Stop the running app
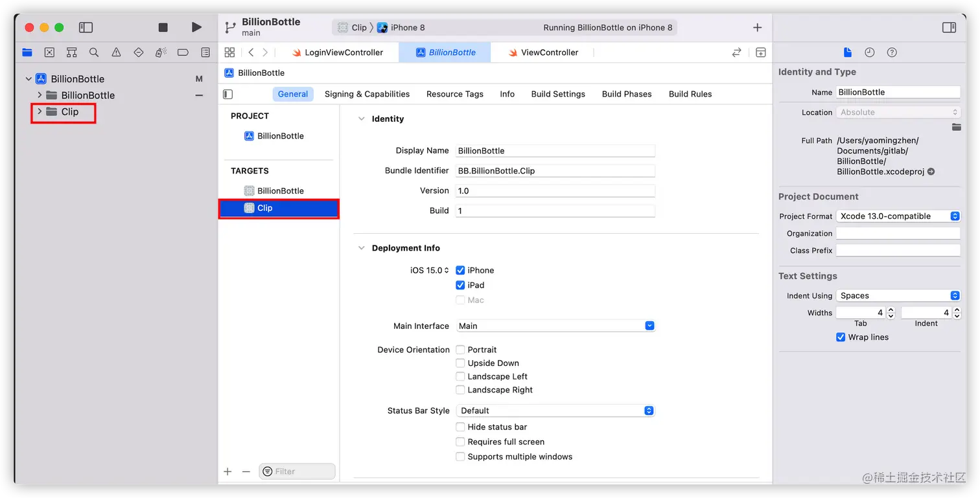Image resolution: width=980 pixels, height=498 pixels. tap(163, 27)
